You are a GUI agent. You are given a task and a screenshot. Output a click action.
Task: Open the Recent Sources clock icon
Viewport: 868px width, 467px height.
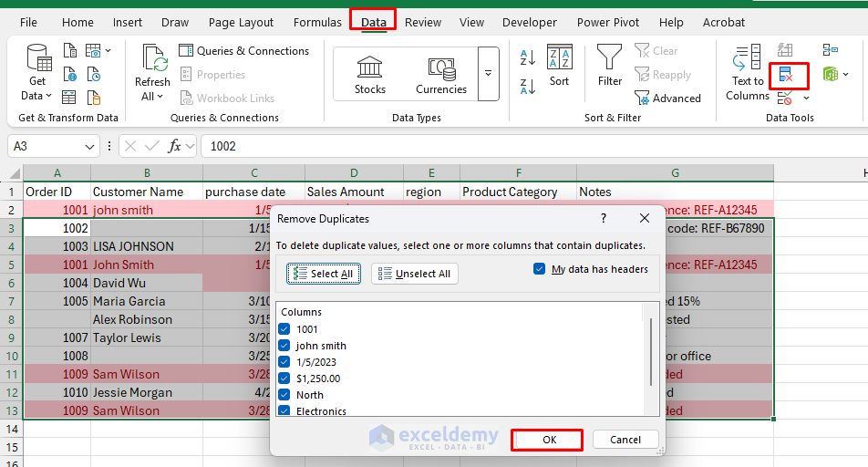(x=94, y=74)
